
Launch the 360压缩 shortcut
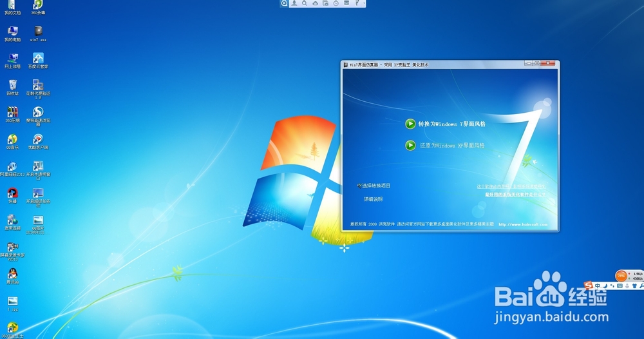point(12,115)
